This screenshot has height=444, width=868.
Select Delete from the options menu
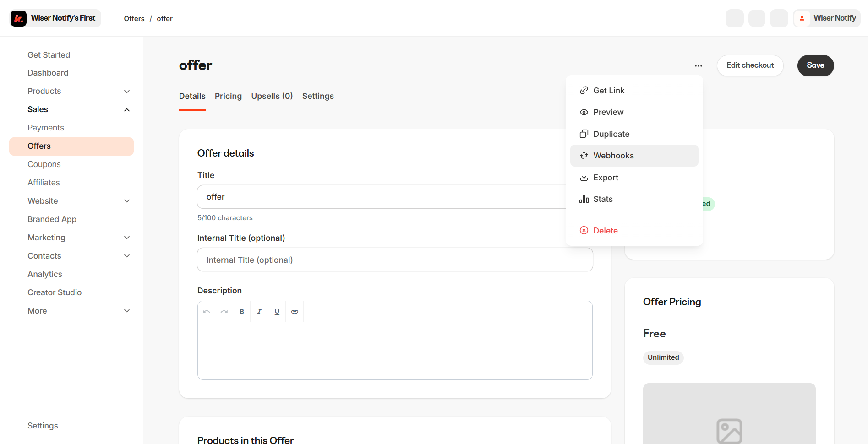605,231
